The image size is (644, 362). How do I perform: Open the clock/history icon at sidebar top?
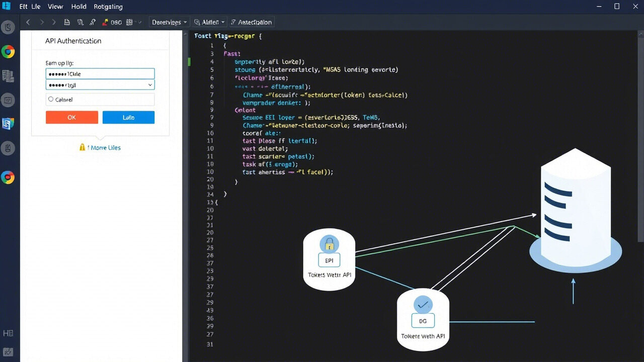[8, 28]
